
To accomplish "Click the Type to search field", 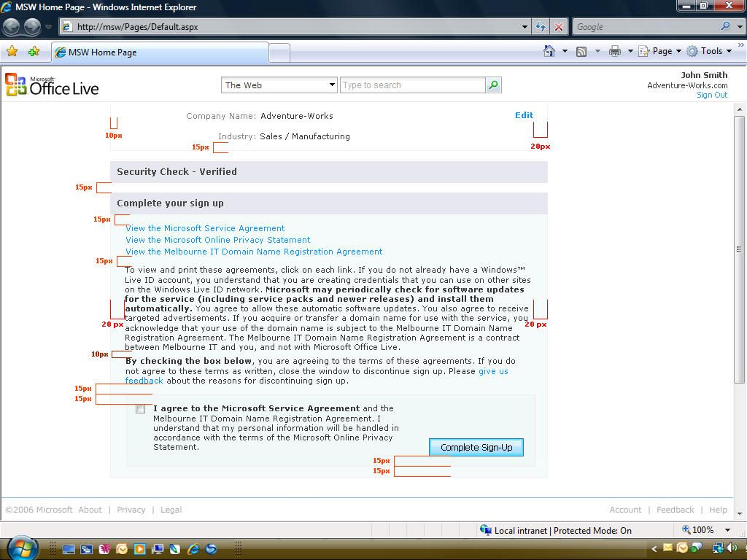I will pos(413,85).
